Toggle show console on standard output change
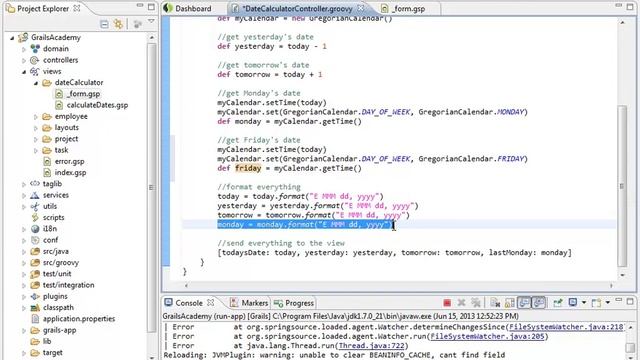 pyautogui.click(x=524, y=302)
